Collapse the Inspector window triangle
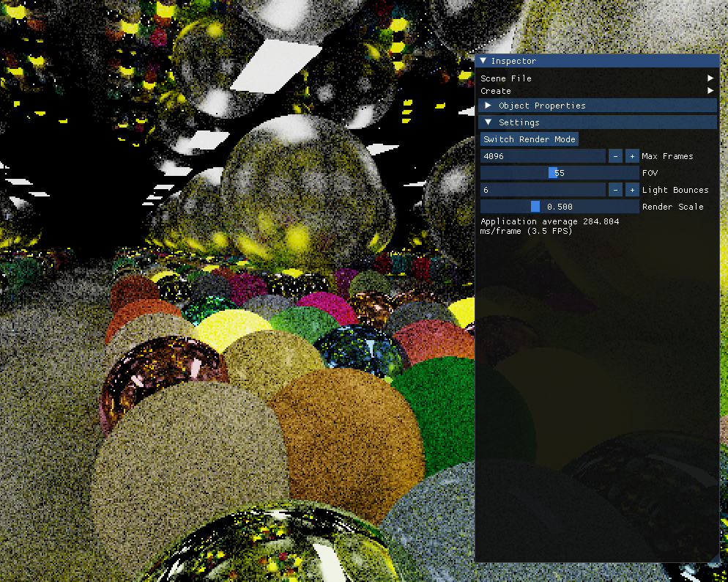The width and height of the screenshot is (728, 582). [x=483, y=61]
